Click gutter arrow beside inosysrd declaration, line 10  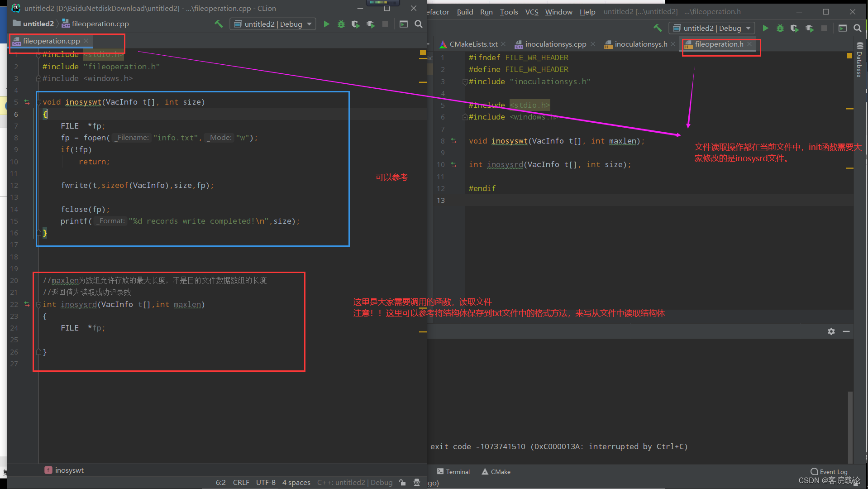[x=453, y=165]
